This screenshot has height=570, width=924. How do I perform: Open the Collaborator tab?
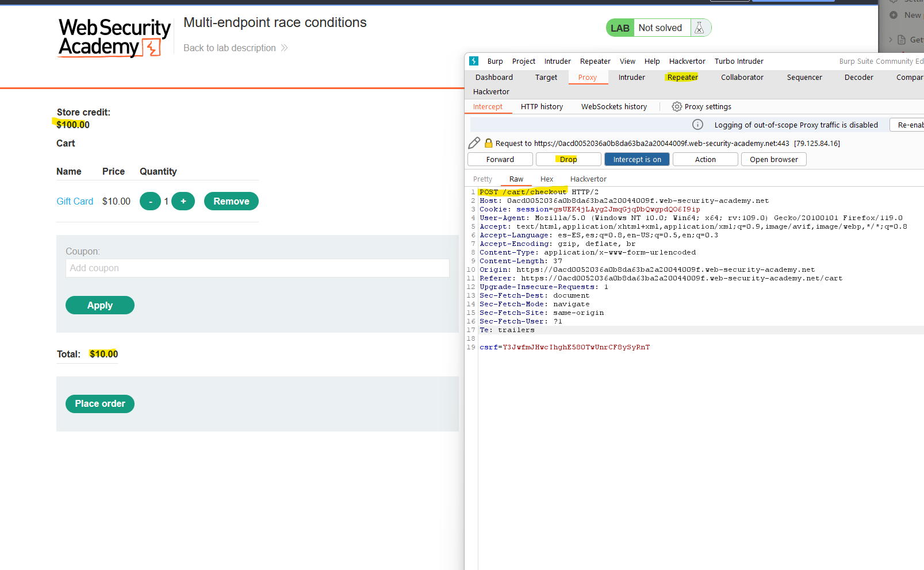742,78
